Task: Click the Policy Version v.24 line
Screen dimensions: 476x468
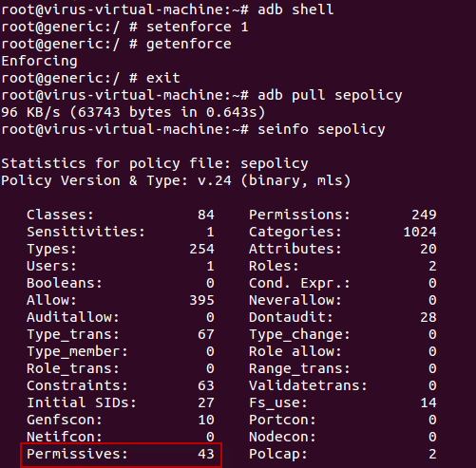Action: coord(176,180)
